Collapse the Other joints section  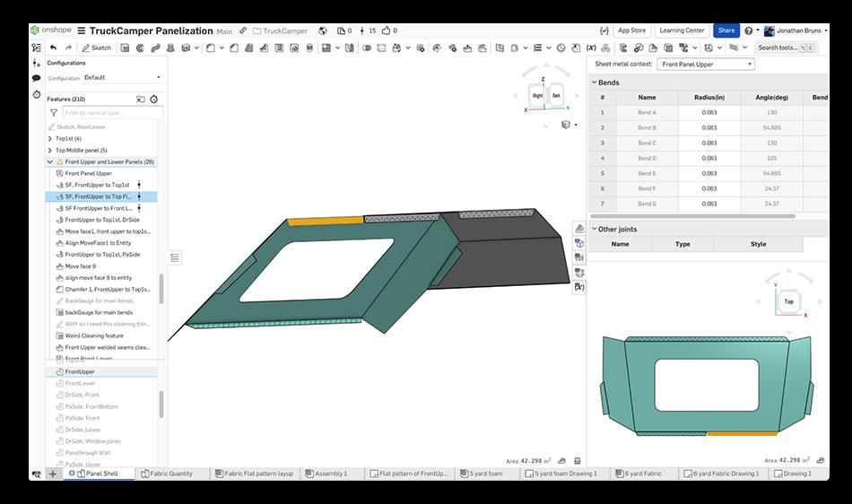pyautogui.click(x=594, y=229)
